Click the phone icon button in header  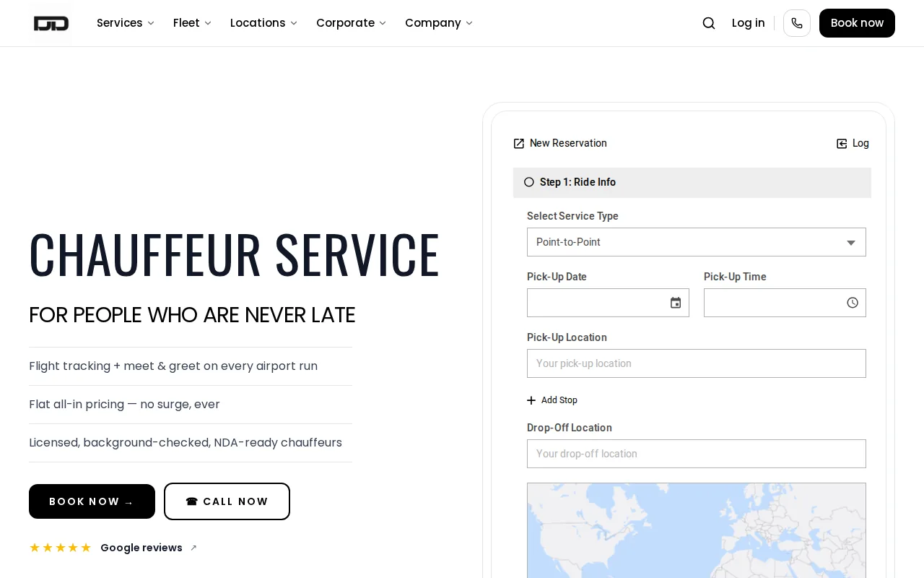click(x=797, y=23)
